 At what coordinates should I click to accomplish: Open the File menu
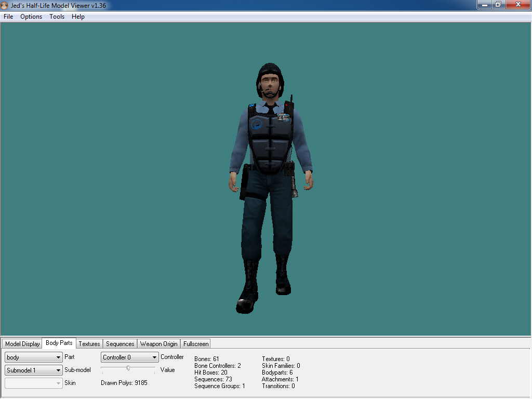coord(8,17)
